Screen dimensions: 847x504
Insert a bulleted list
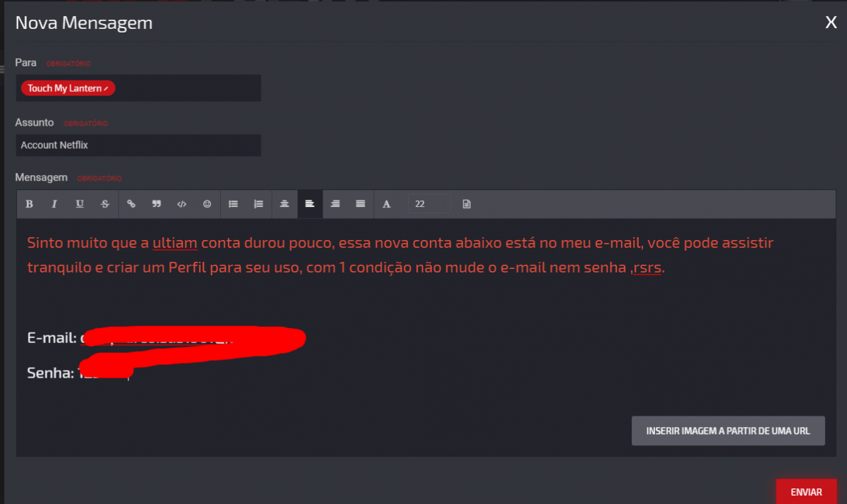[x=234, y=204]
